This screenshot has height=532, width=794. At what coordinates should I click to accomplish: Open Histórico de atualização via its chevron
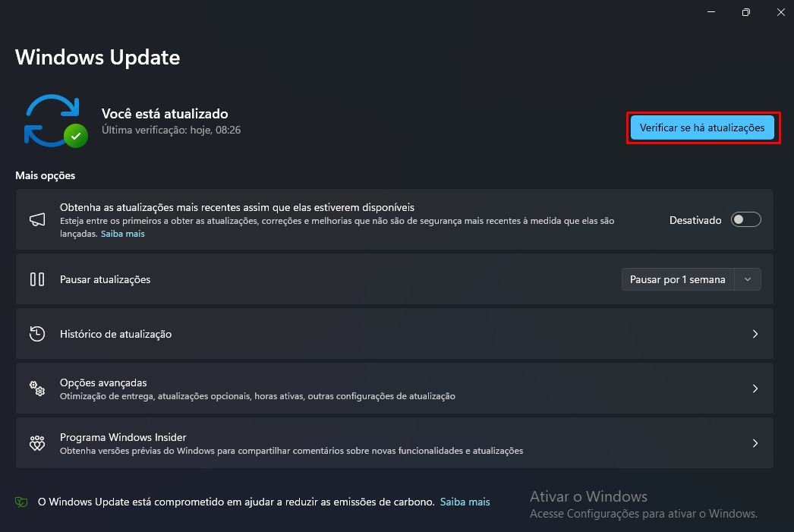coord(755,334)
